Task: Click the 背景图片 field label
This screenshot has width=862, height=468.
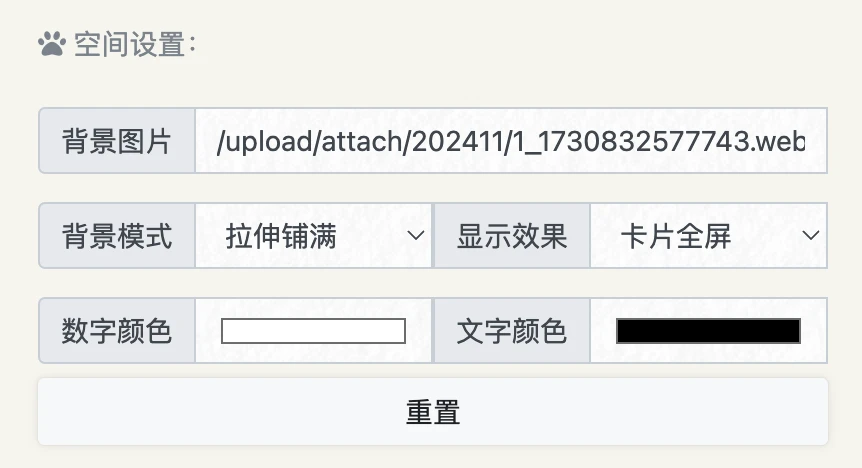Action: pyautogui.click(x=117, y=141)
